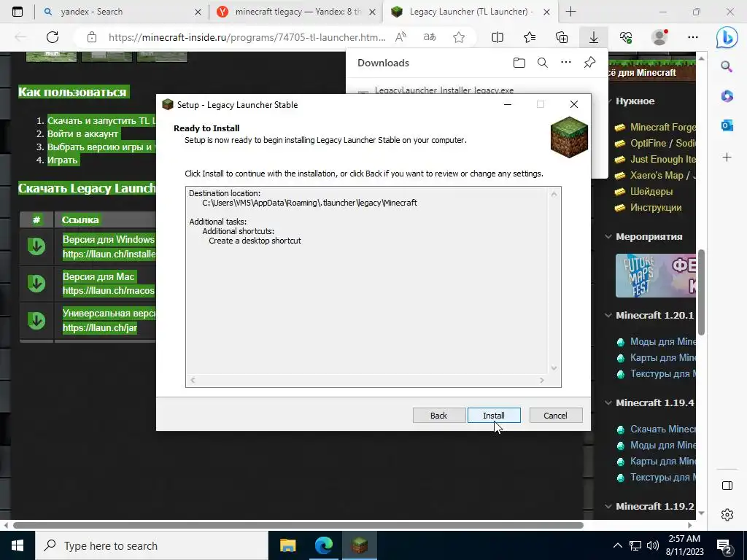747x560 pixels.
Task: Click download arrow for Версия для Windows
Action: point(36,246)
